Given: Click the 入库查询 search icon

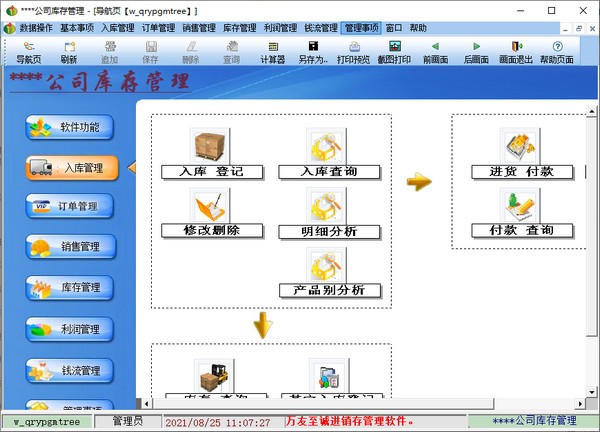Looking at the screenshot, I should point(329,147).
